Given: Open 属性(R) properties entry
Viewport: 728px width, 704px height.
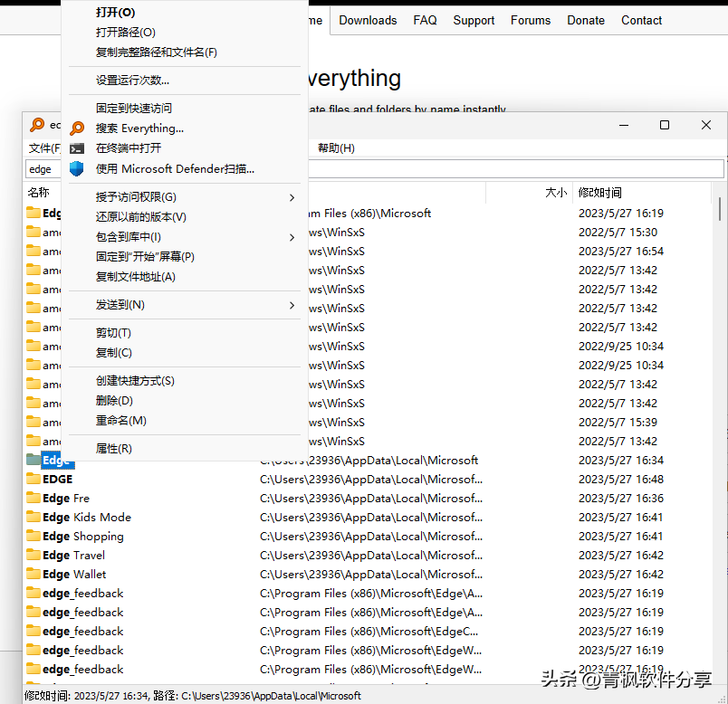Looking at the screenshot, I should coord(114,448).
